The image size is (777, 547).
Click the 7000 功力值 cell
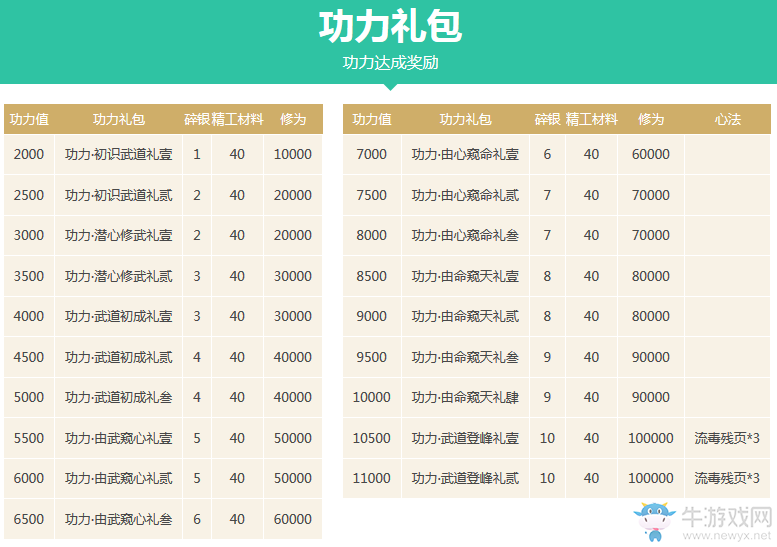372,154
